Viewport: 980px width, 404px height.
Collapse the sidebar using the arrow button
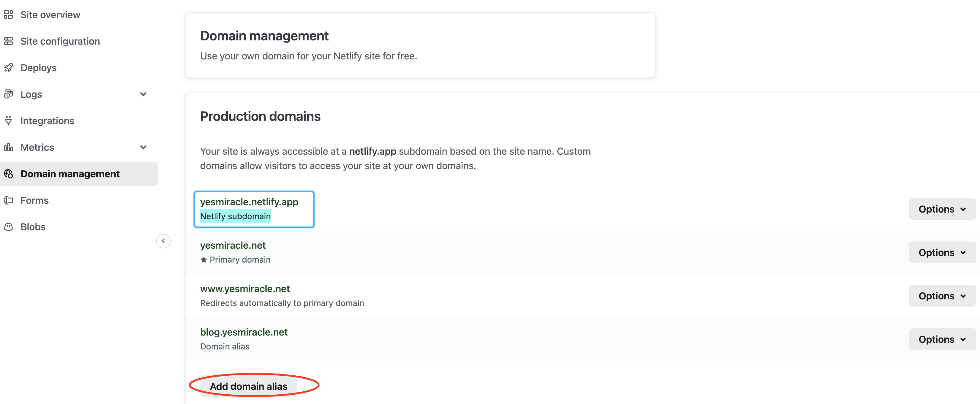(x=163, y=241)
